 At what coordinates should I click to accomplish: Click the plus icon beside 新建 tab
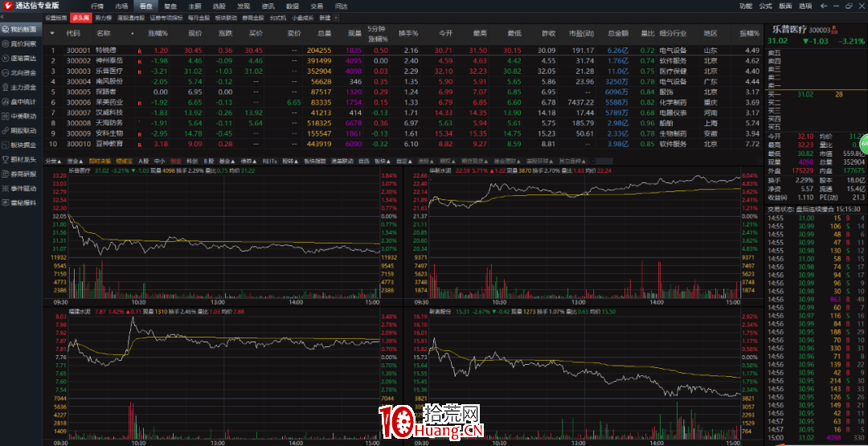click(x=336, y=17)
